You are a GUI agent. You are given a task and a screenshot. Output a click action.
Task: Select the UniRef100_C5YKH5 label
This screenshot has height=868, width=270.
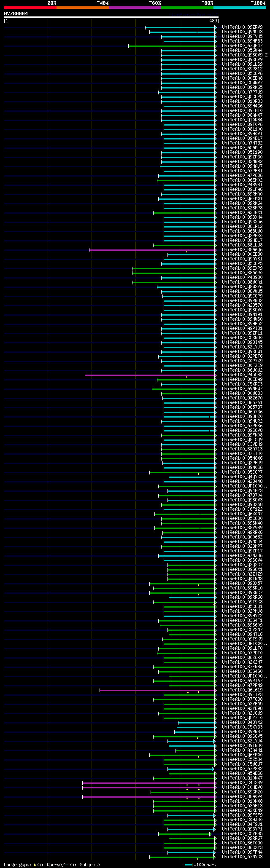242,833
